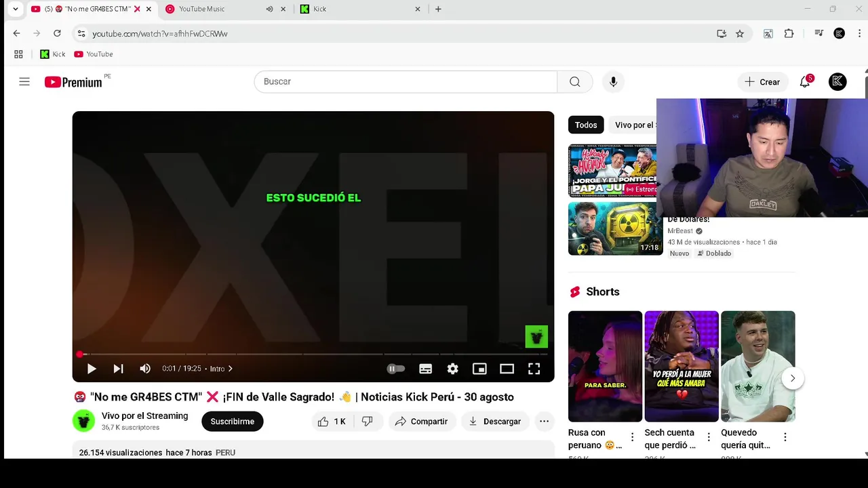Open the YouTube guide hamburger menu
868x488 pixels.
24,82
